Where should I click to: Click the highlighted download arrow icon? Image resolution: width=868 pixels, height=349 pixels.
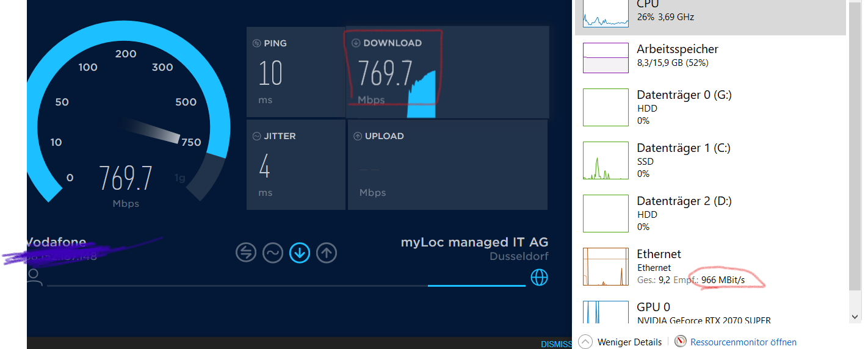coord(300,253)
